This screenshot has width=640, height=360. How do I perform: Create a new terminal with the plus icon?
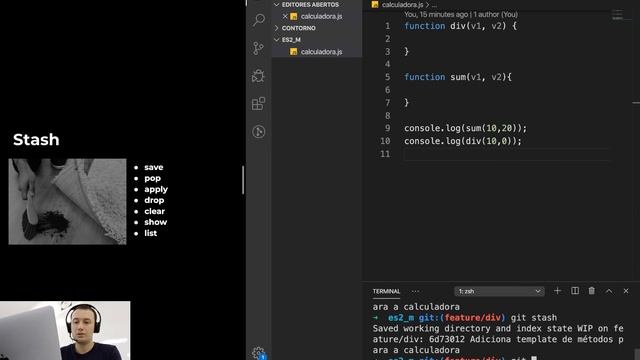[x=557, y=291]
